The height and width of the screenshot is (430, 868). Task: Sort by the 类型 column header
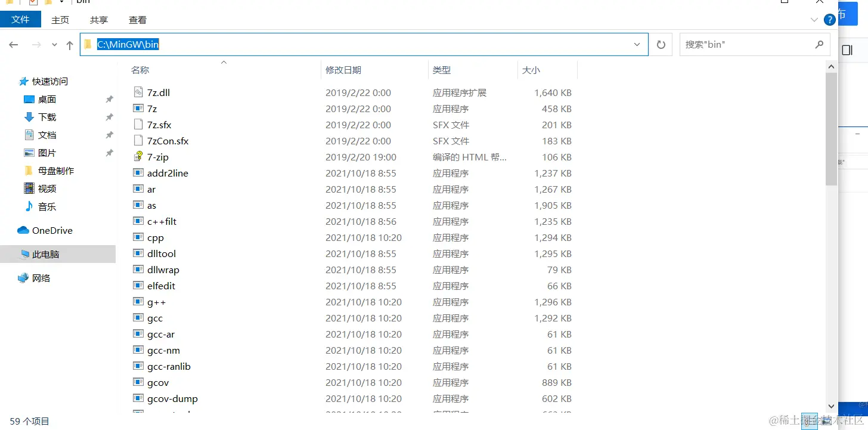(x=442, y=70)
